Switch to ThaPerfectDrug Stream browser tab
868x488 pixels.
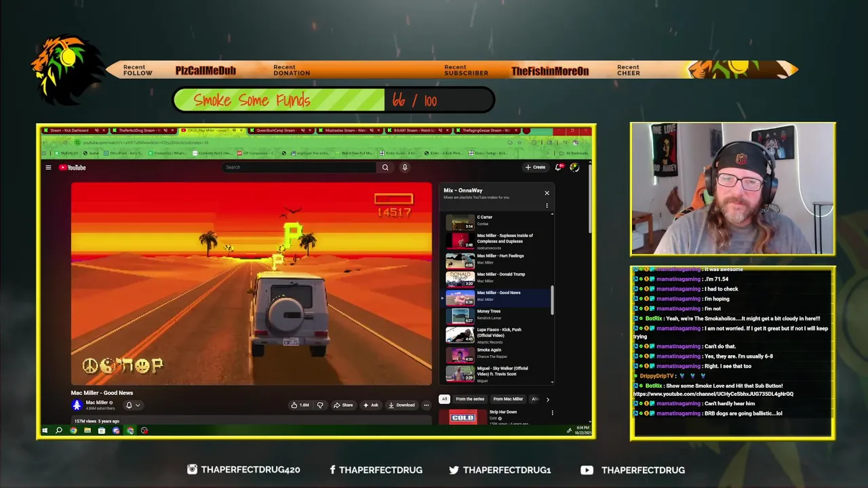[143, 130]
